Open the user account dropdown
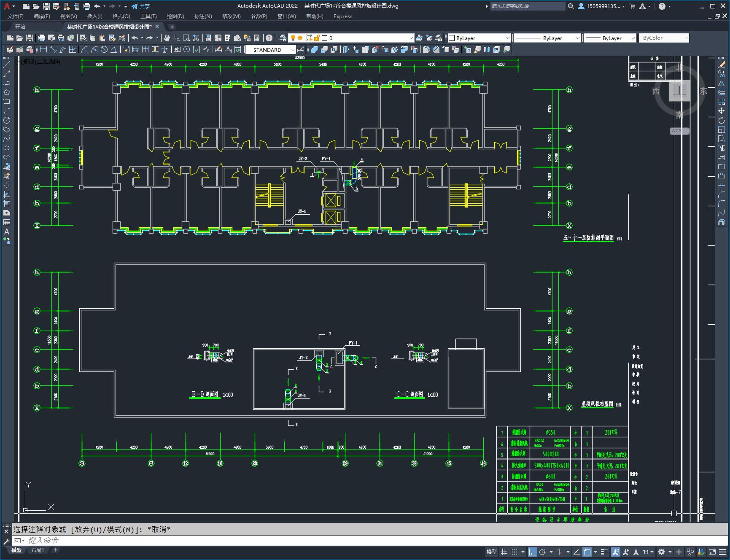Image resolution: width=730 pixels, height=560 pixels. pyautogui.click(x=601, y=6)
